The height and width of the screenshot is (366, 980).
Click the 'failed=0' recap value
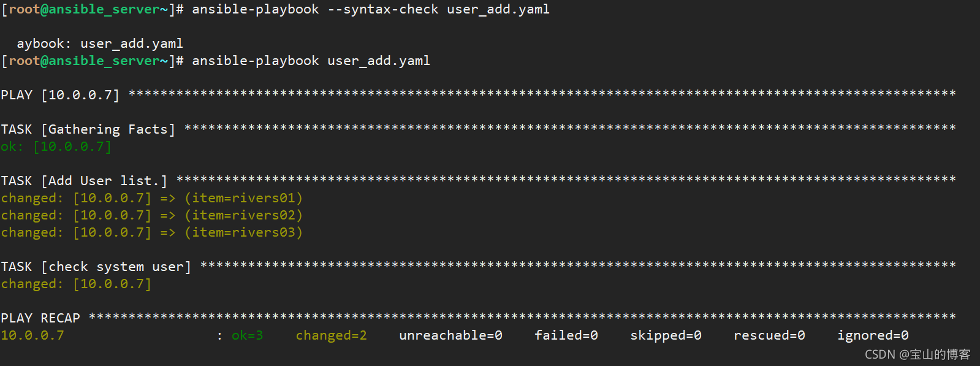tap(566, 335)
